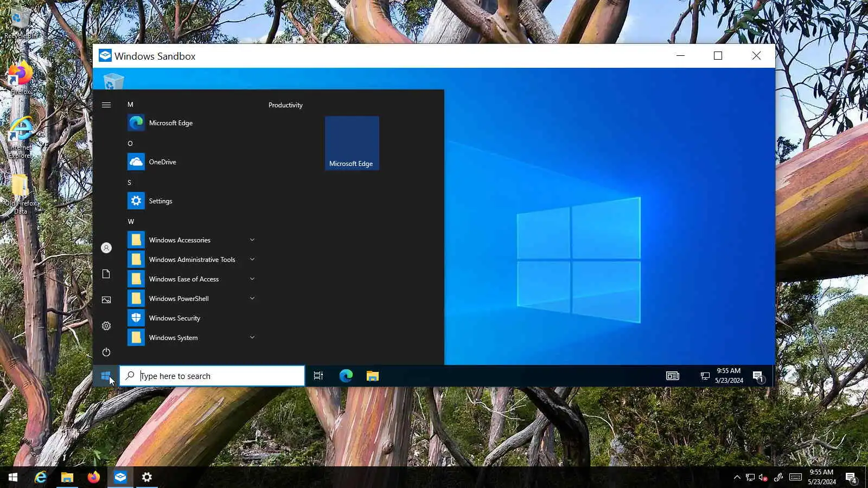Select the Old Firefox Data folder
This screenshot has width=868, height=488.
(x=21, y=194)
